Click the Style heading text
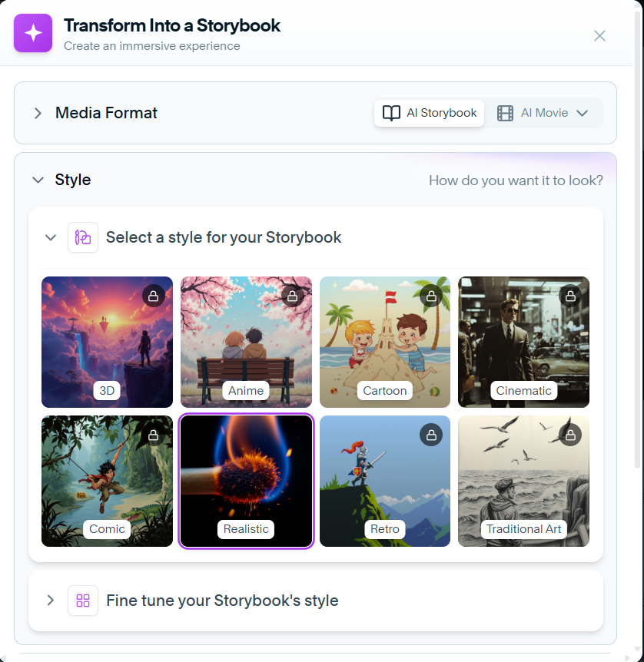The image size is (644, 662). tap(73, 180)
